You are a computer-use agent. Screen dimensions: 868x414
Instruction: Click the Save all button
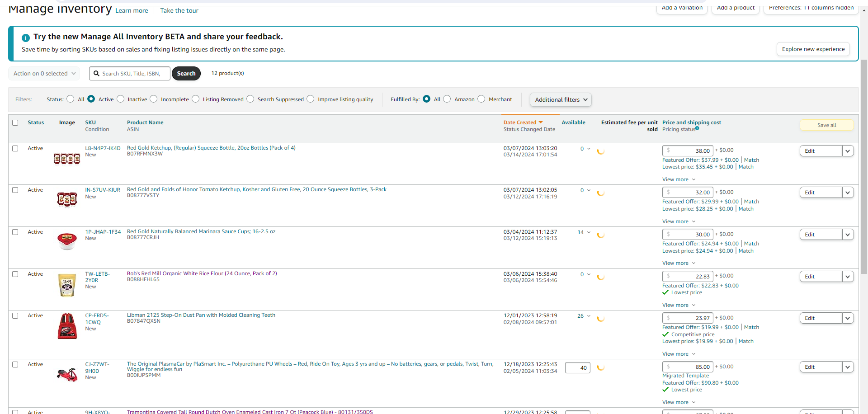tap(827, 125)
